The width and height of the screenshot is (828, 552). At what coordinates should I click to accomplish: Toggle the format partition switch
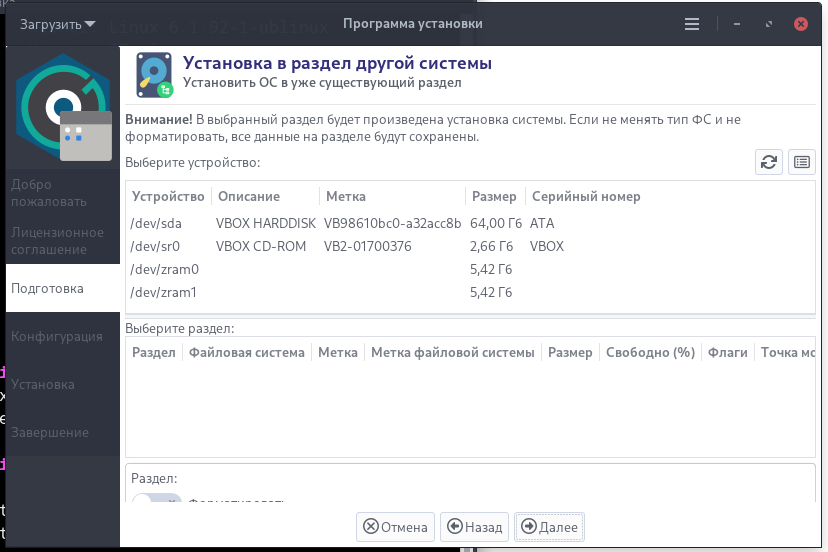(156, 498)
